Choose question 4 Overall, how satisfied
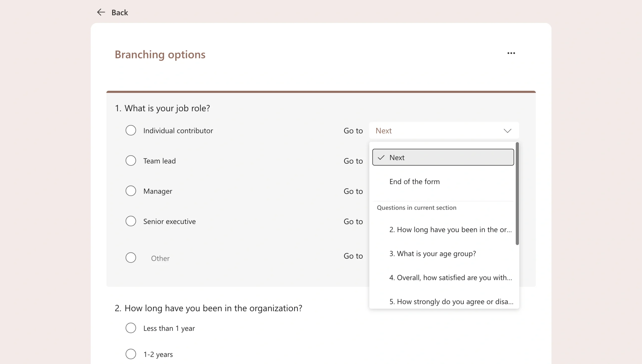Viewport: 642px width, 364px height. point(443,278)
